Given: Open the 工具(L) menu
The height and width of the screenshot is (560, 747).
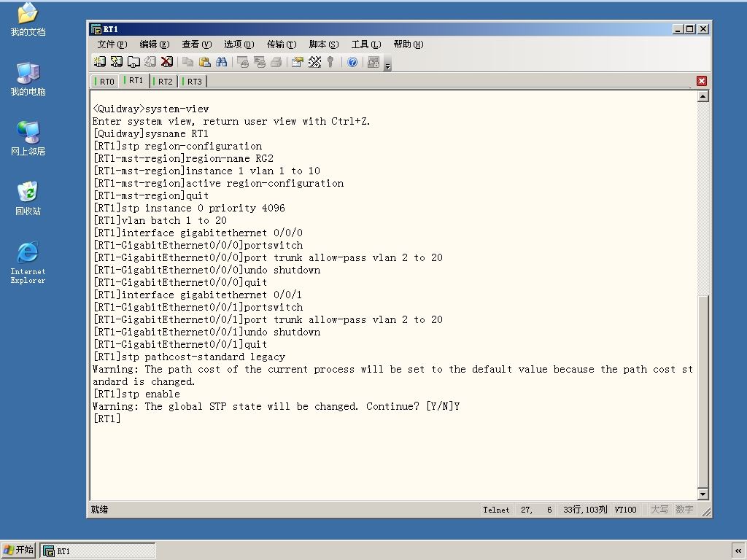Looking at the screenshot, I should (366, 44).
